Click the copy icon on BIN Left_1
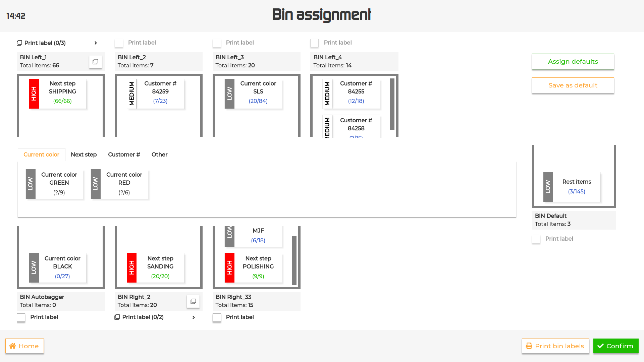Screen dimensions: 644x362 96,62
